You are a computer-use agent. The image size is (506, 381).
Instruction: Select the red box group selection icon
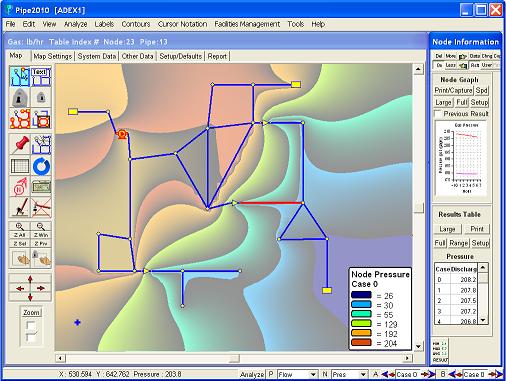(x=41, y=118)
